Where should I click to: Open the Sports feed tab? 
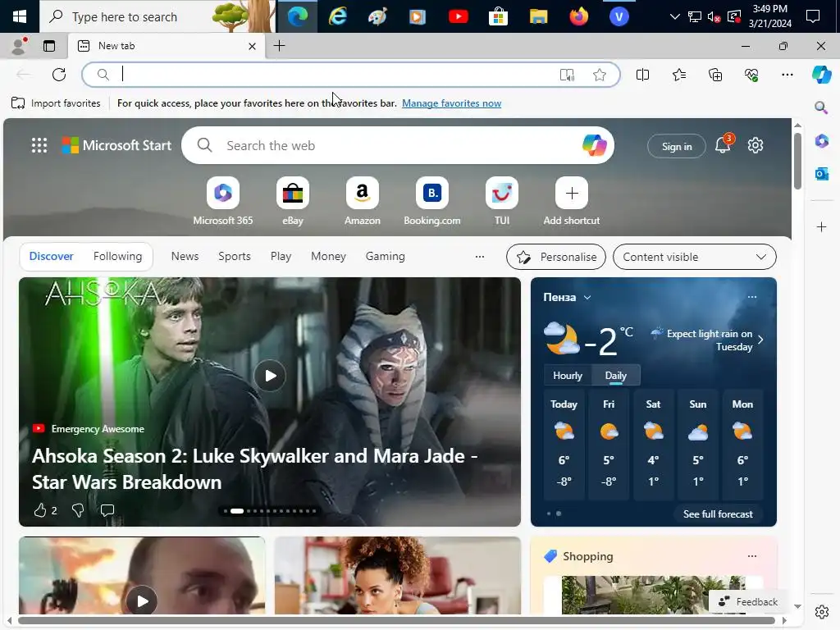pos(234,256)
